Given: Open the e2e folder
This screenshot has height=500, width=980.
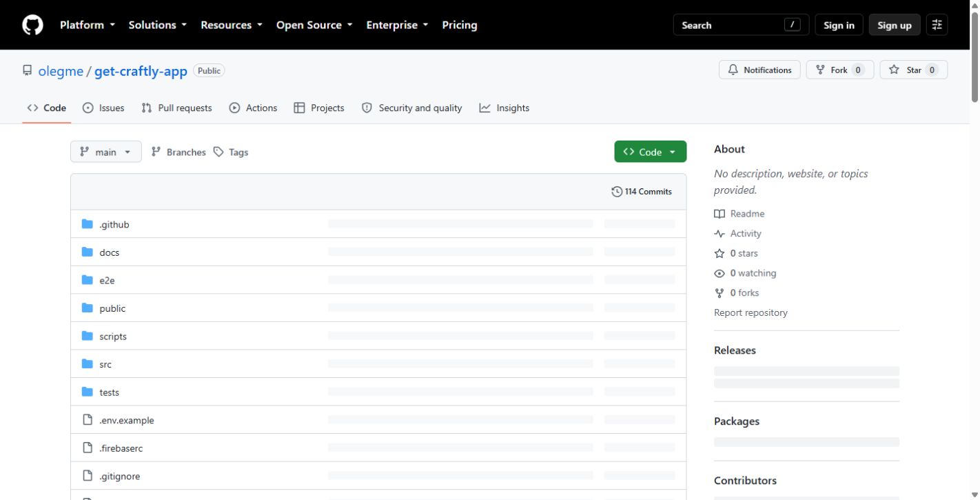Looking at the screenshot, I should coord(107,281).
